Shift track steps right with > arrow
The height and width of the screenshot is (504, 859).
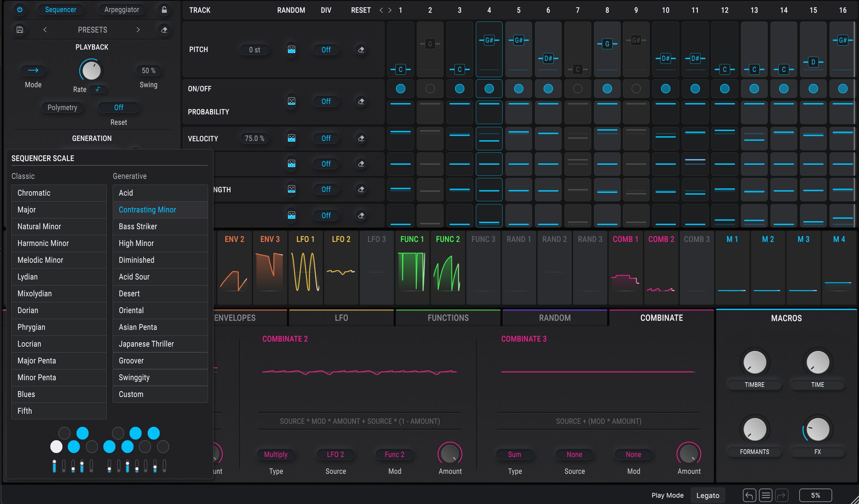click(390, 10)
